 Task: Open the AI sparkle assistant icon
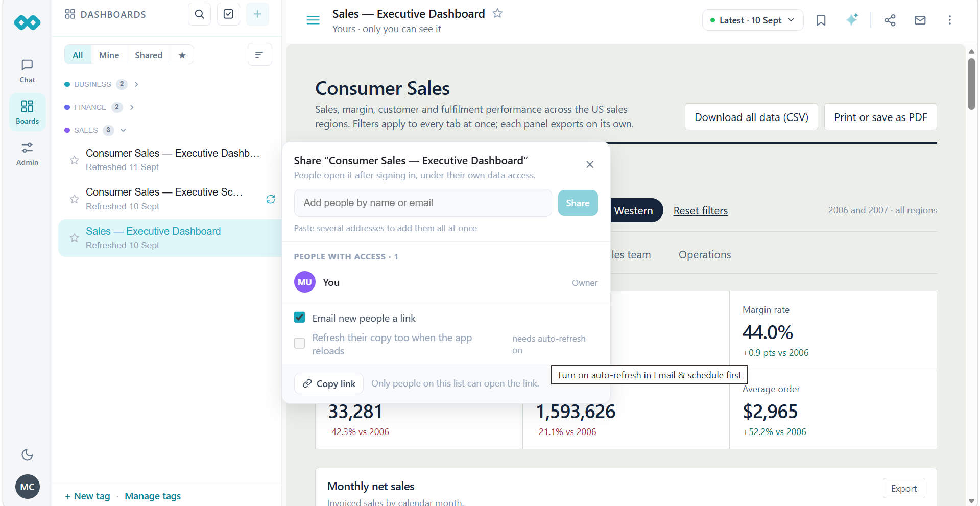pos(852,20)
